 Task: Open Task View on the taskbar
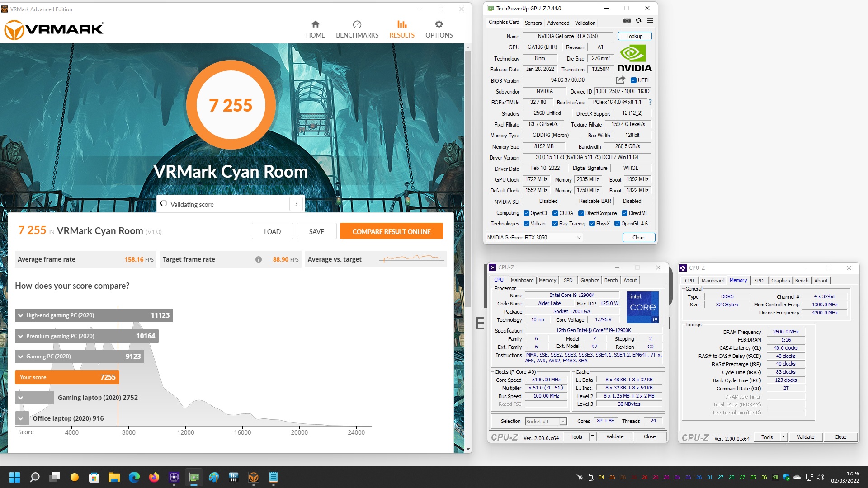[55, 477]
